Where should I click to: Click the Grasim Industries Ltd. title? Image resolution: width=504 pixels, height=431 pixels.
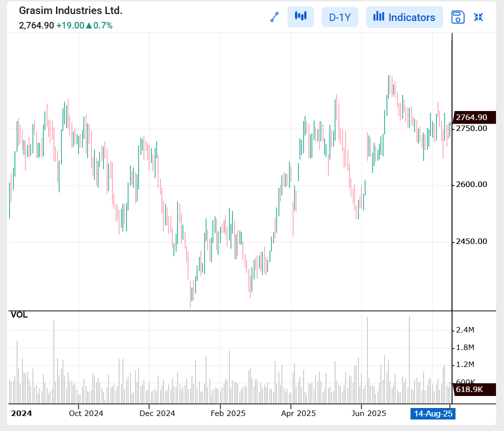[x=70, y=10]
